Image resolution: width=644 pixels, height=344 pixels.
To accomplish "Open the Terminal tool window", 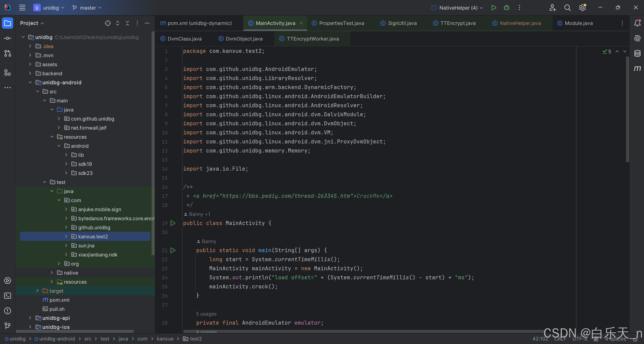I will pos(8,296).
